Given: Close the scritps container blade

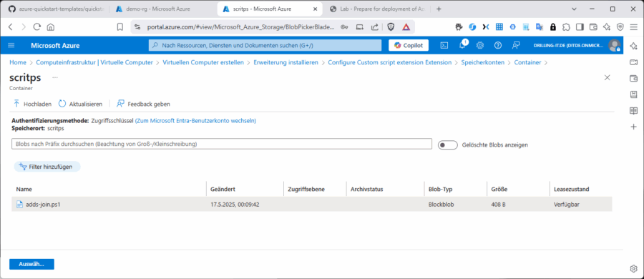Looking at the screenshot, I should tap(608, 77).
